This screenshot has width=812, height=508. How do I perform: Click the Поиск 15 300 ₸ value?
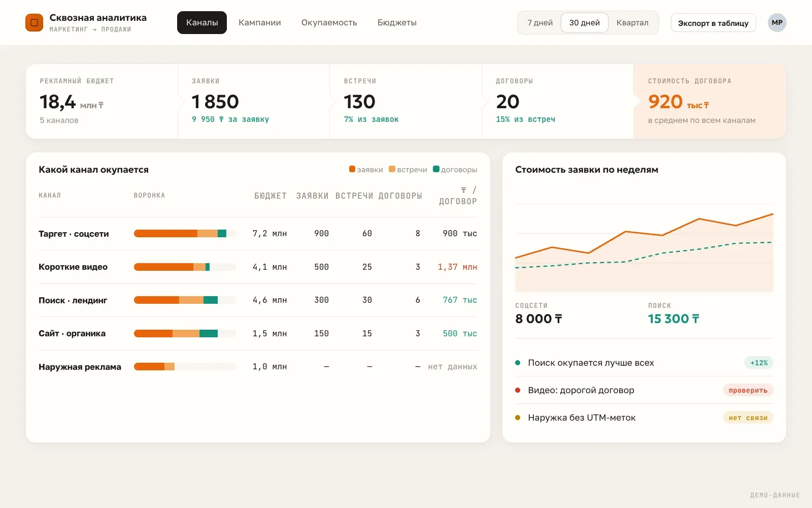tap(673, 319)
